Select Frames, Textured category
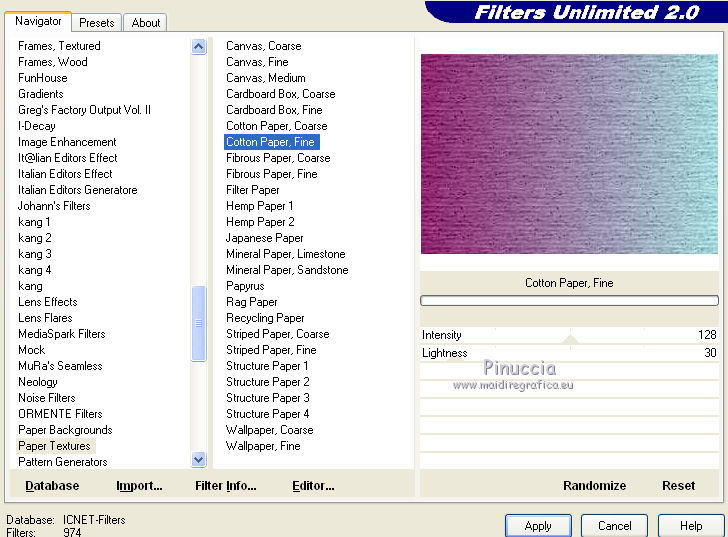 (x=59, y=46)
